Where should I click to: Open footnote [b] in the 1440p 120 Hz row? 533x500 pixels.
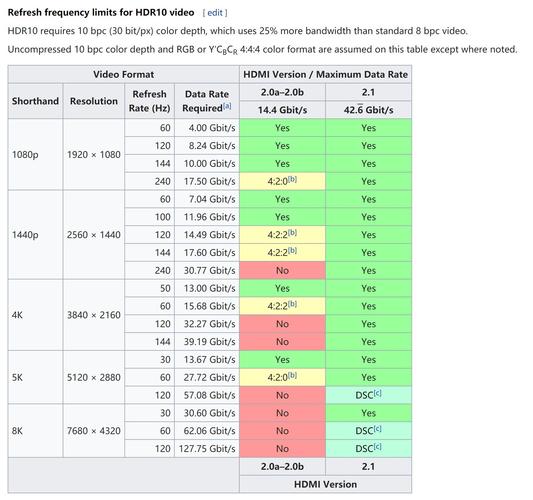(292, 232)
